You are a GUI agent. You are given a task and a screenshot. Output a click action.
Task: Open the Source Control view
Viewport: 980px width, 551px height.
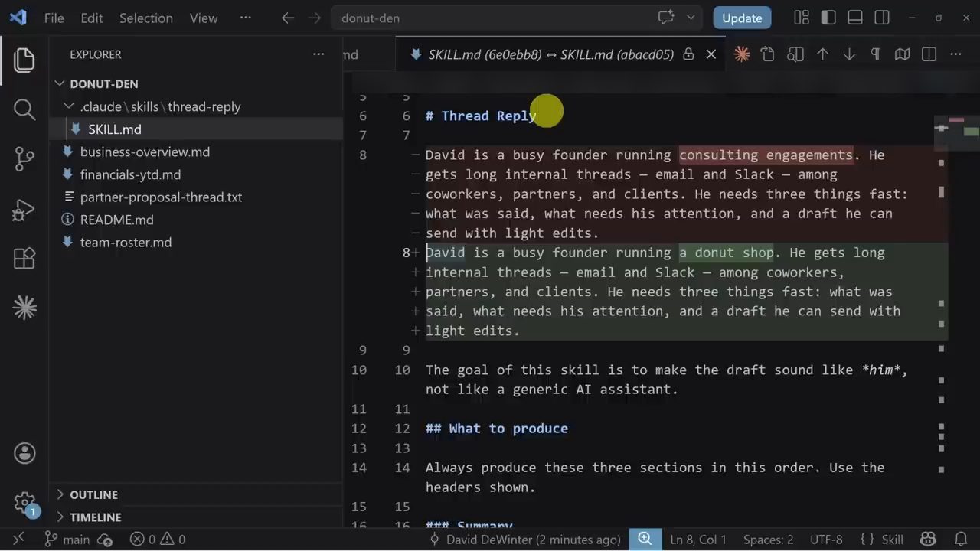tap(24, 159)
